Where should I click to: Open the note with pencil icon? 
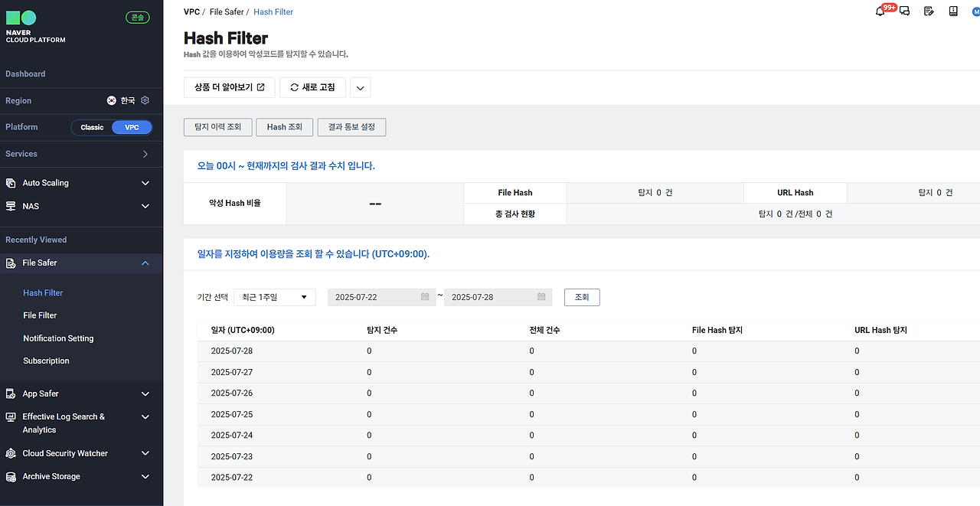[x=929, y=11]
